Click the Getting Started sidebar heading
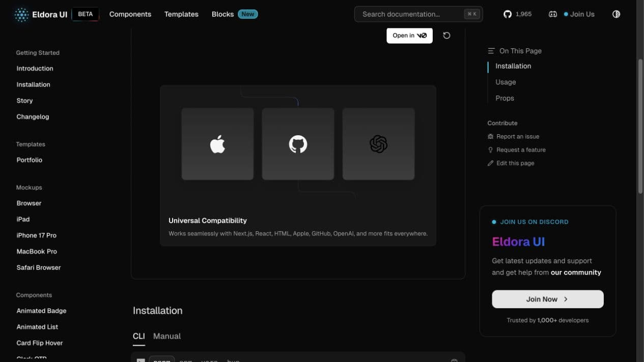This screenshot has height=362, width=644. [x=38, y=53]
